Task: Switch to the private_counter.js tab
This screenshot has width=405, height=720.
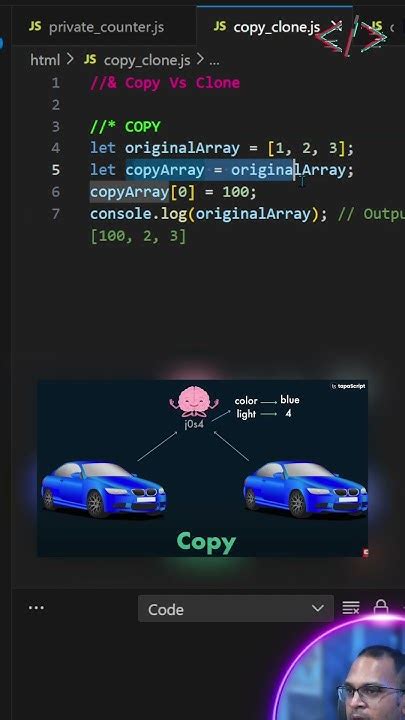Action: point(96,27)
